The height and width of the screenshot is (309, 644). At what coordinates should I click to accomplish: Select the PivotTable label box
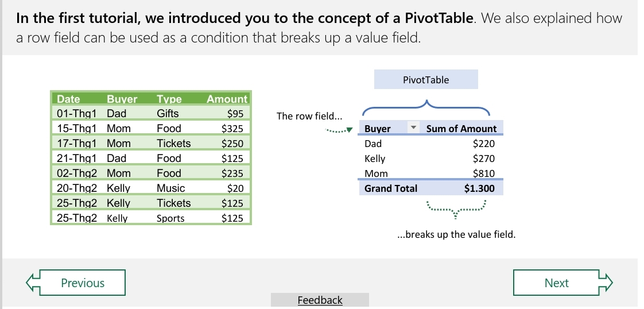click(426, 79)
